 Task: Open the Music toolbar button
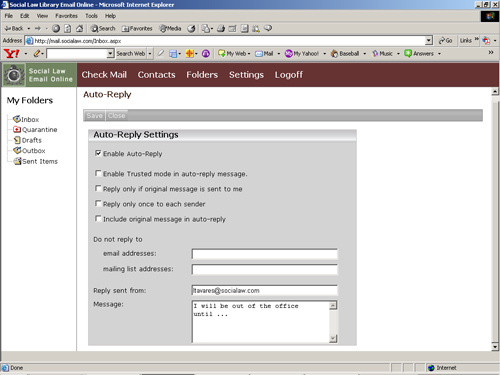[x=383, y=54]
